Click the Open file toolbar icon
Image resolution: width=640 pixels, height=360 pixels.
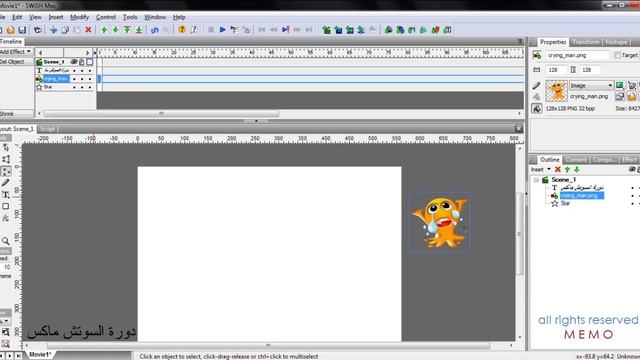[10, 30]
